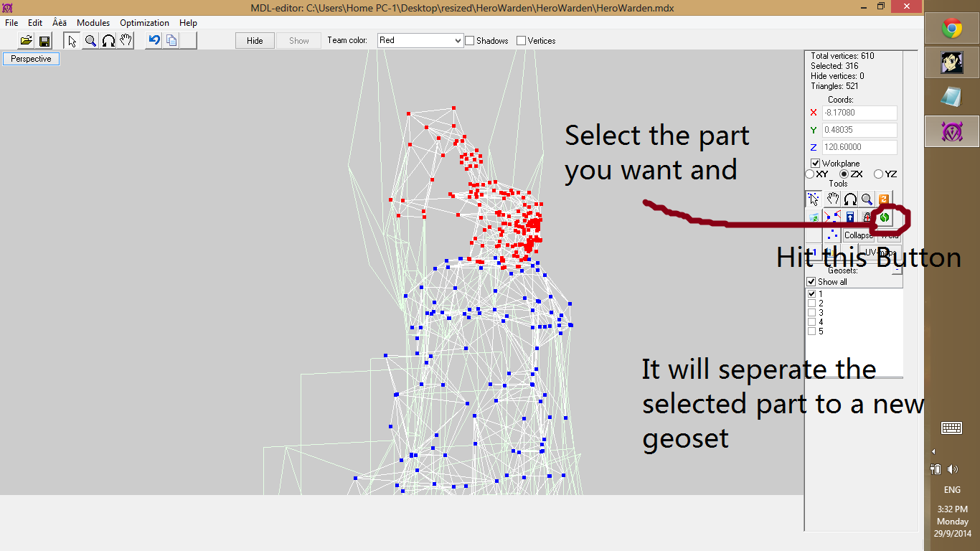This screenshot has height=551, width=980.
Task: Toggle geoset 2 checkbox
Action: (x=812, y=303)
